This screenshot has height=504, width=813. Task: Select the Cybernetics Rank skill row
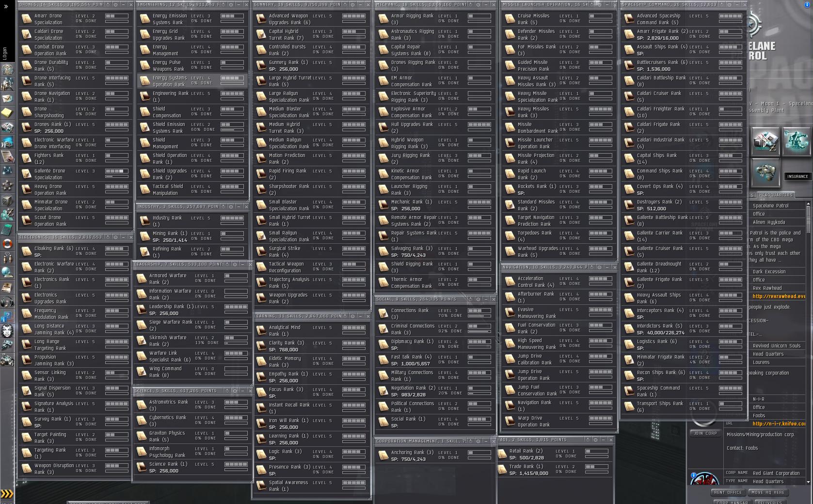coord(192,421)
